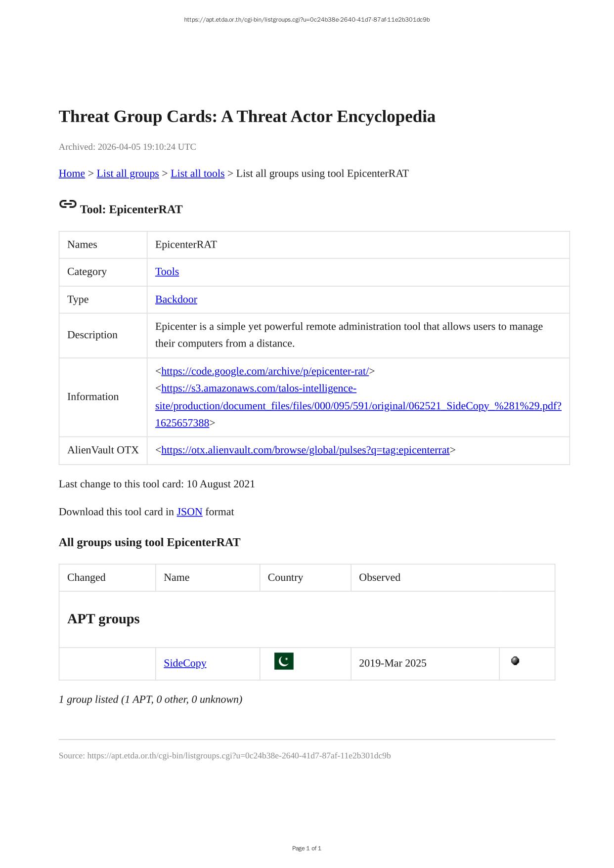Click the Name column header
This screenshot has height=868, width=614.
pos(176,577)
